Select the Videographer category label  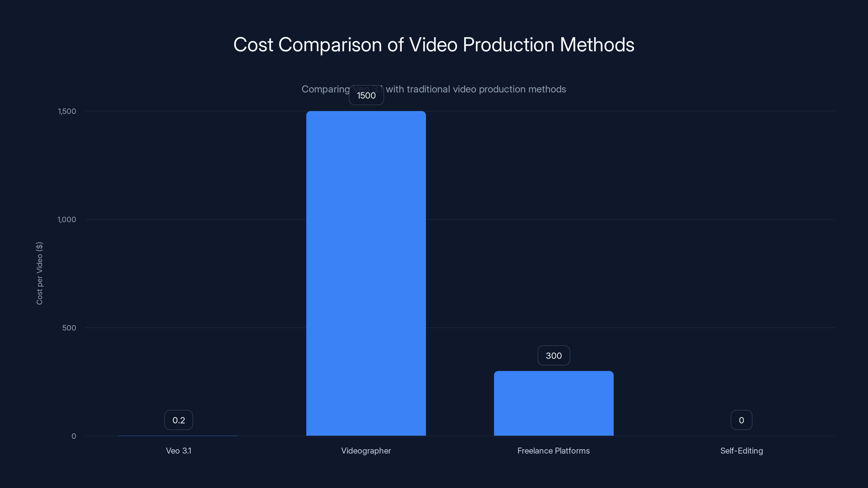pyautogui.click(x=366, y=451)
